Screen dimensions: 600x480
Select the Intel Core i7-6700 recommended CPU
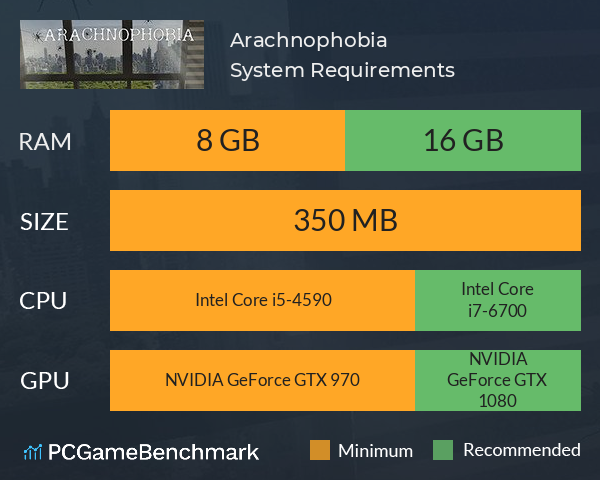pyautogui.click(x=498, y=300)
